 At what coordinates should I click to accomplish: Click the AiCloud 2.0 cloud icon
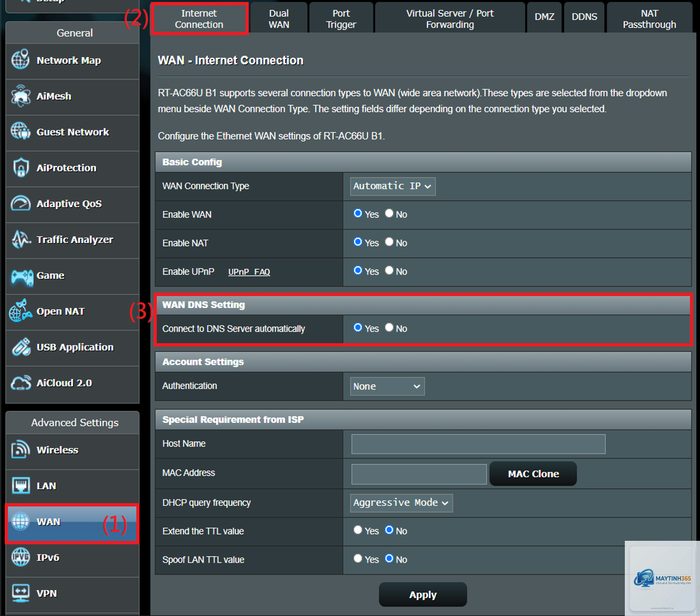21,383
